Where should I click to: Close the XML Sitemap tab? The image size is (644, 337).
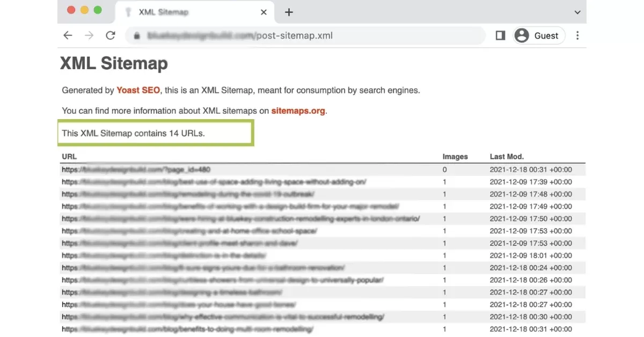coord(263,12)
